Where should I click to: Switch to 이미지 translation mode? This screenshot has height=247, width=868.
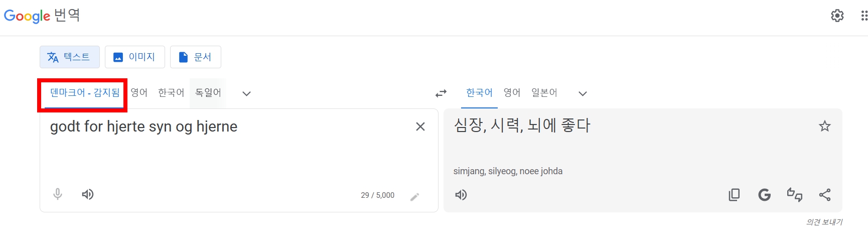135,57
